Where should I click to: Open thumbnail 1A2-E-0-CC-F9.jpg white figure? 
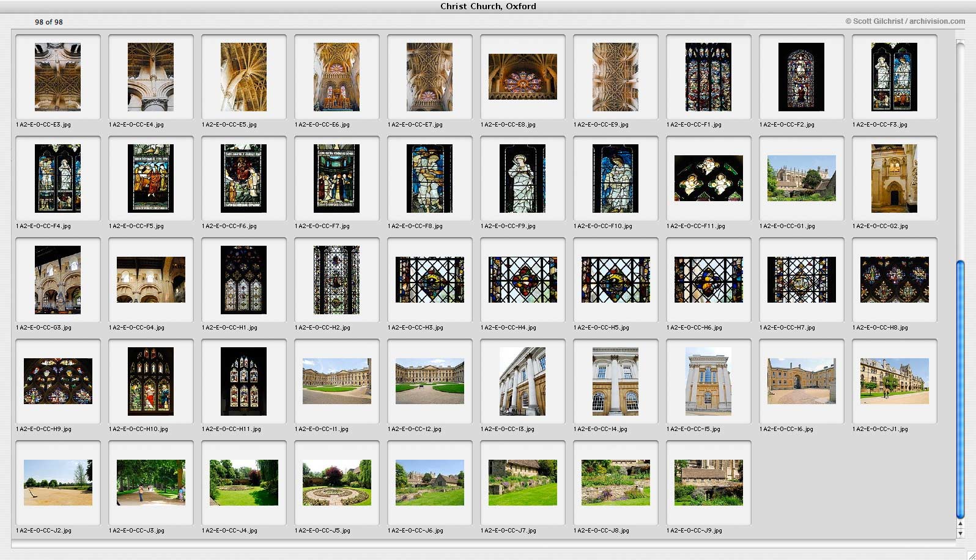pos(523,179)
